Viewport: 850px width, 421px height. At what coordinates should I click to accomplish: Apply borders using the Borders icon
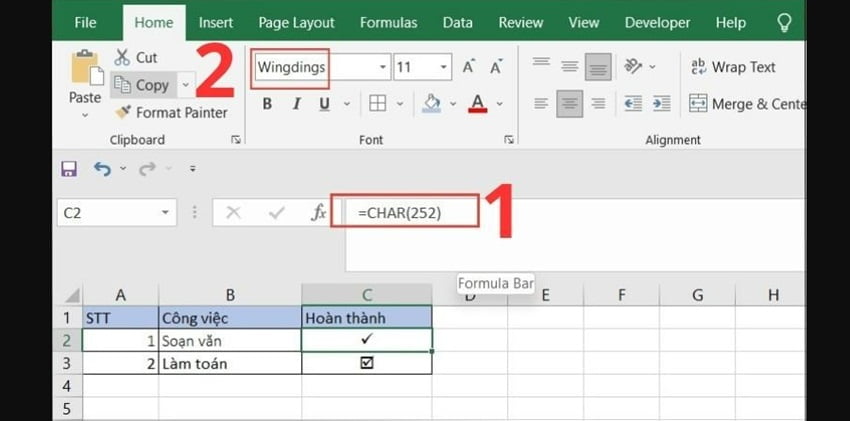(x=377, y=103)
